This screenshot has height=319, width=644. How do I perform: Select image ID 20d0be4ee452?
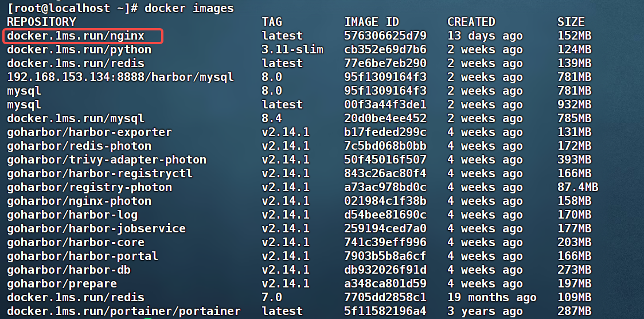[x=385, y=118]
